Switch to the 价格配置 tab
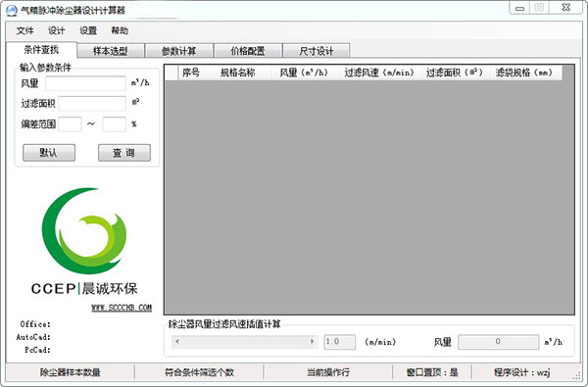This screenshot has height=387, width=588. point(248,51)
